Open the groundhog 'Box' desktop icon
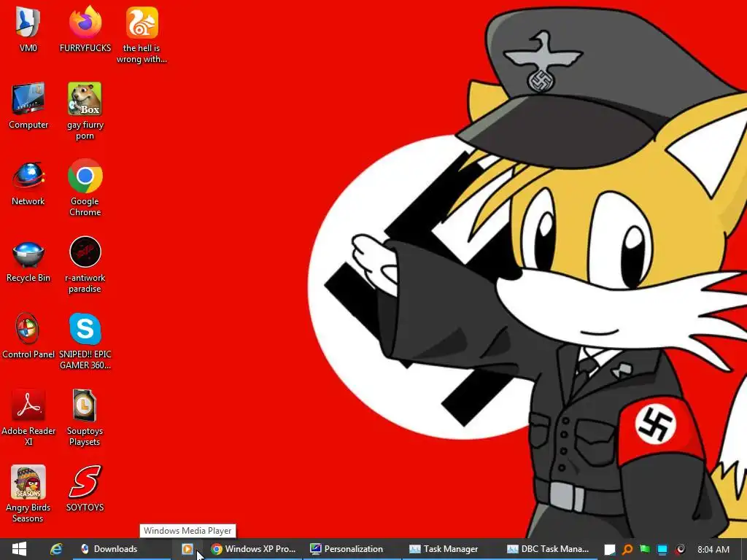 85,111
